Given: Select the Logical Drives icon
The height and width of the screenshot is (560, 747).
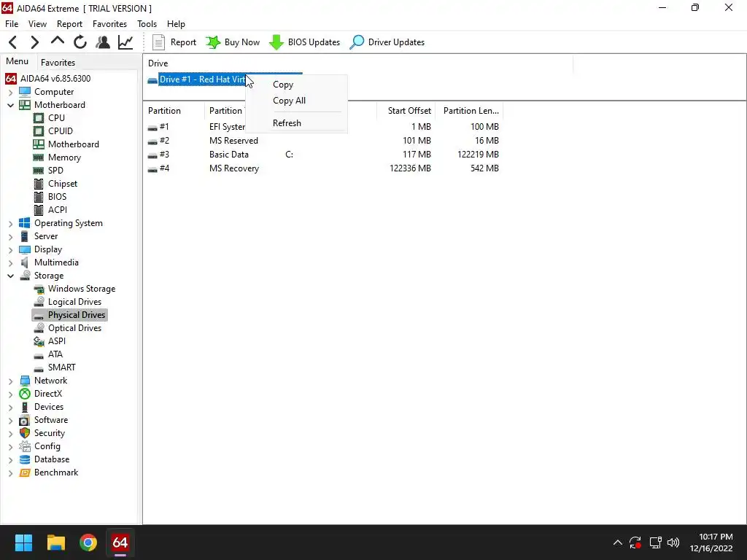Looking at the screenshot, I should click(39, 302).
